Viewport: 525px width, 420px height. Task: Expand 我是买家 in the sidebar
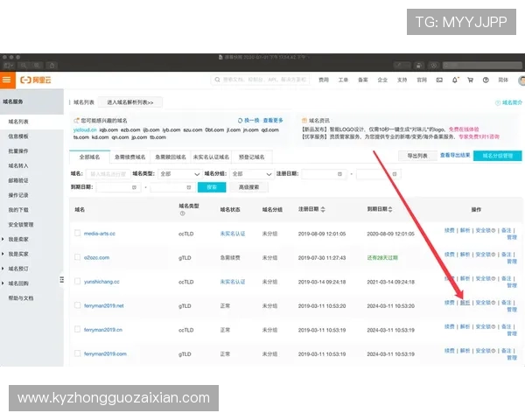3,254
